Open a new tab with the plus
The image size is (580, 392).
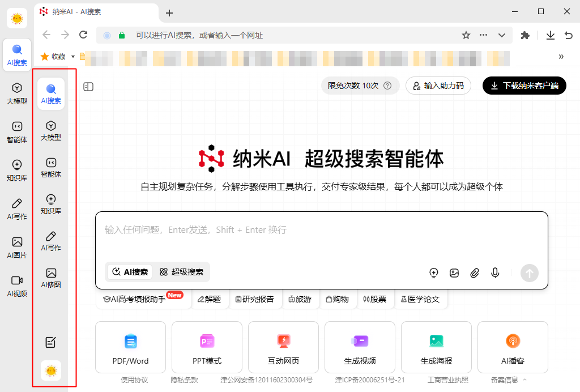tap(169, 14)
